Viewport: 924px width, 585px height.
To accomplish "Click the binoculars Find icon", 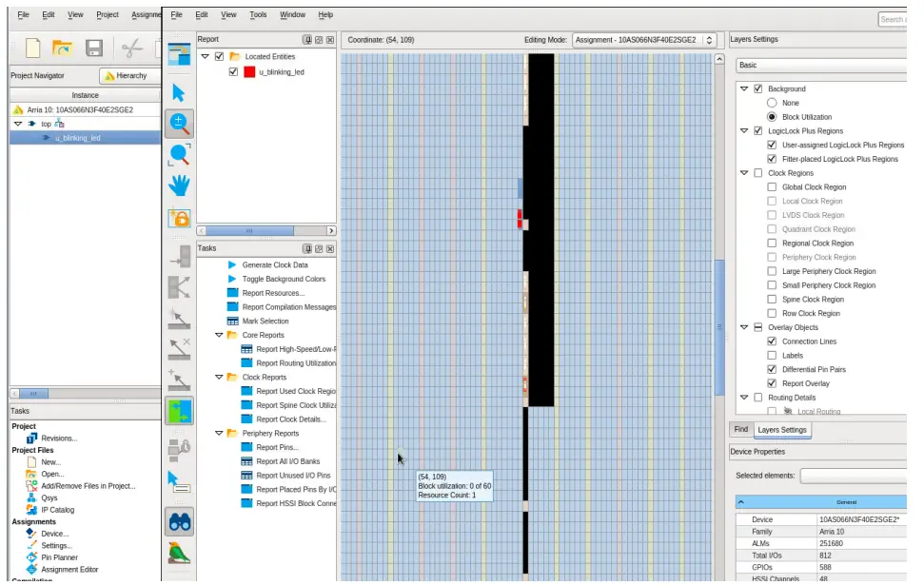I will 179,522.
